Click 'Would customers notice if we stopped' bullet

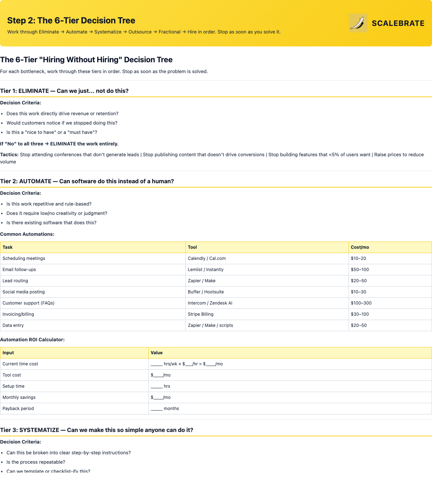pyautogui.click(x=62, y=123)
